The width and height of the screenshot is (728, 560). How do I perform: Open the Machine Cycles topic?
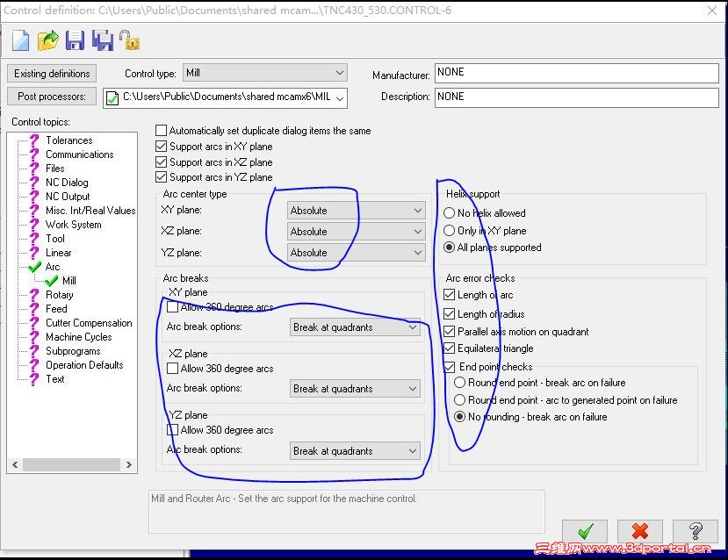tap(78, 337)
